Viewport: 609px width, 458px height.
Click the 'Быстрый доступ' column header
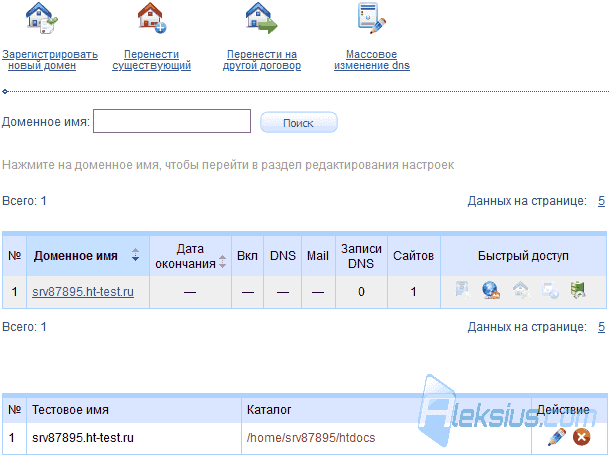click(523, 256)
